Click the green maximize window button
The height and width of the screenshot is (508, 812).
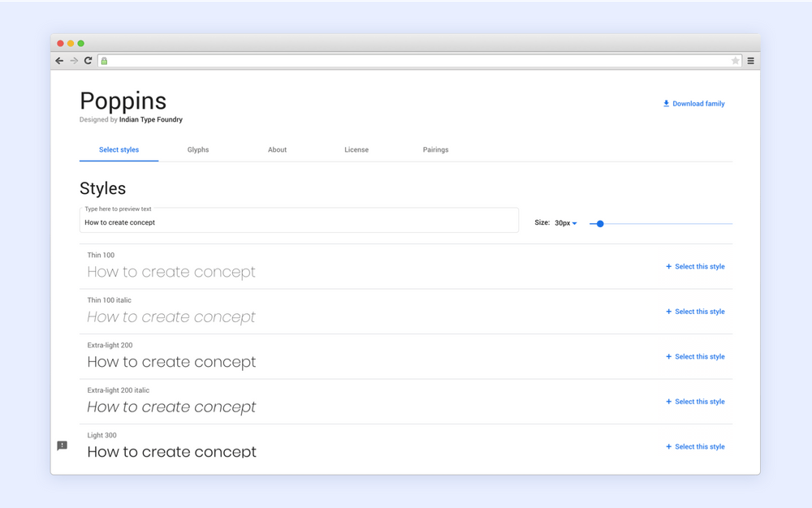80,44
